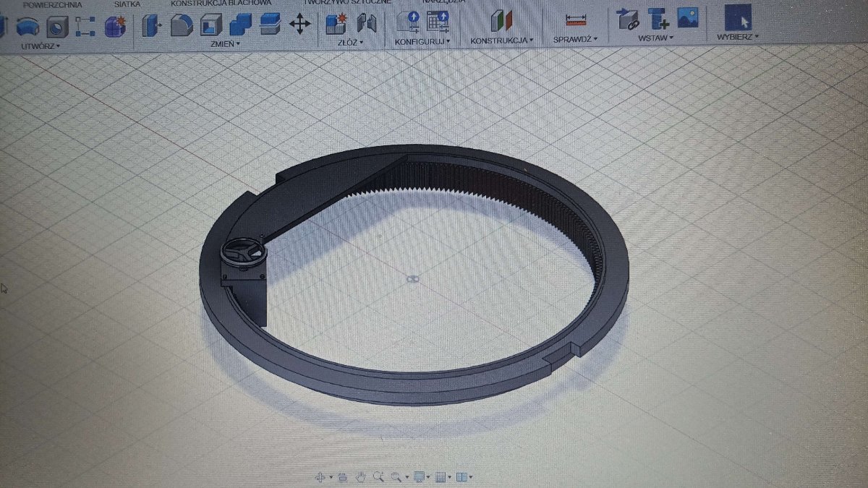Image resolution: width=868 pixels, height=488 pixels.
Task: Activate the Pan hand tool
Action: click(361, 476)
